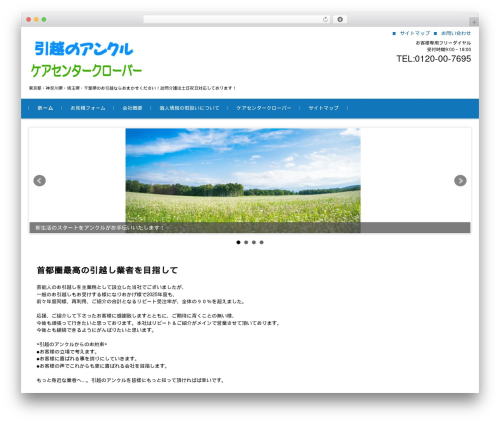Reload the page using browser refresh icon
The height and width of the screenshot is (423, 500).
click(x=325, y=19)
